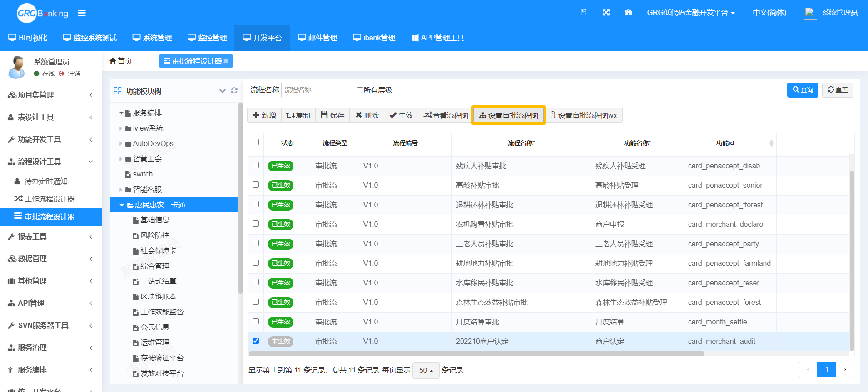Click the 注销 logout link
Viewport: 868px width, 392px height.
[x=74, y=73]
